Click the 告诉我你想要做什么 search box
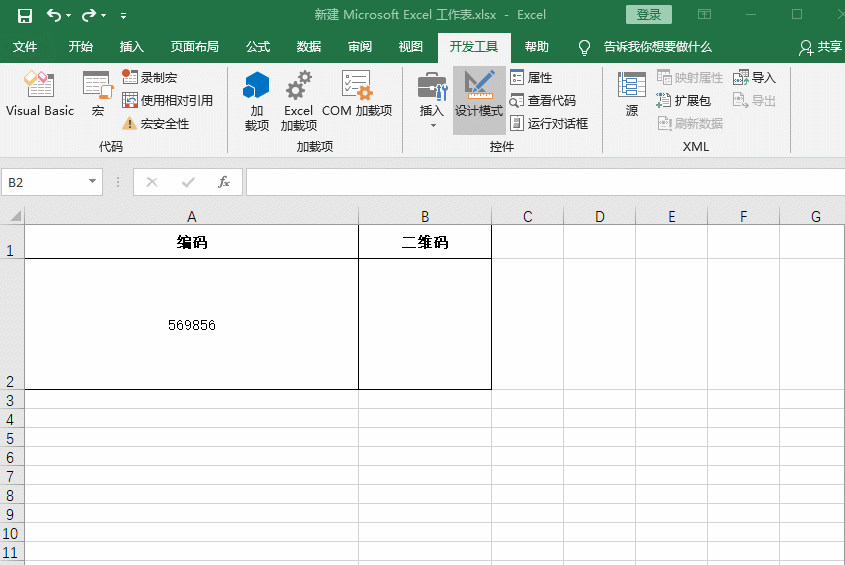This screenshot has width=845, height=565. [x=647, y=47]
